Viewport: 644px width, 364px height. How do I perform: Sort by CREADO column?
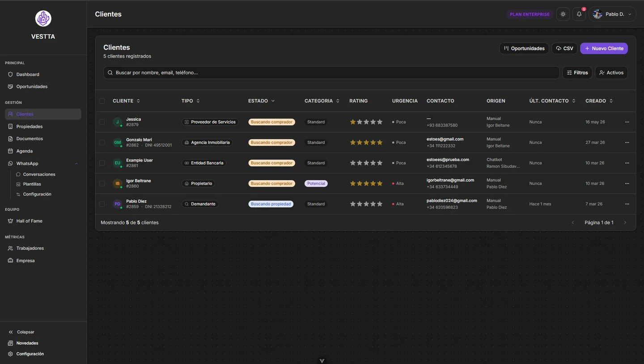599,101
